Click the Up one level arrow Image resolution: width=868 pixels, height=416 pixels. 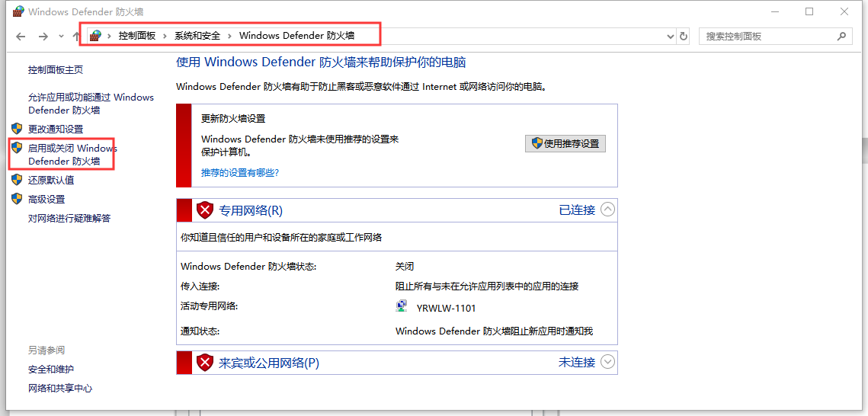[76, 37]
